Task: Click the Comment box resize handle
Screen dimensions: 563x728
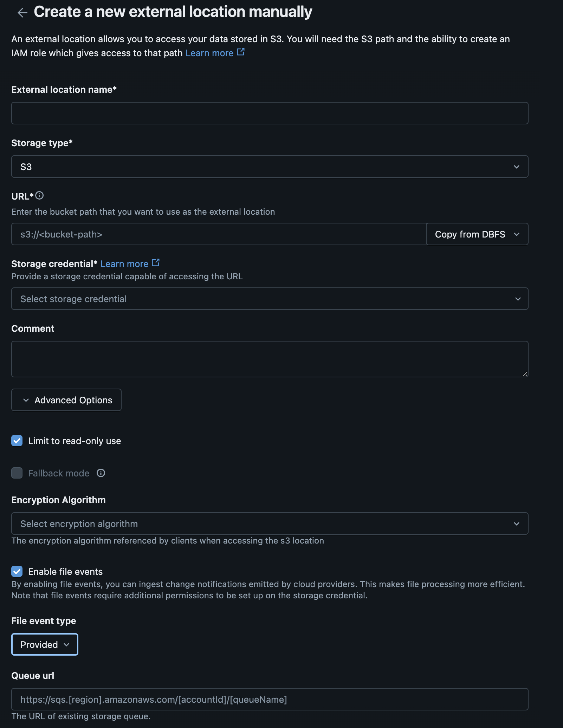Action: pyautogui.click(x=525, y=374)
